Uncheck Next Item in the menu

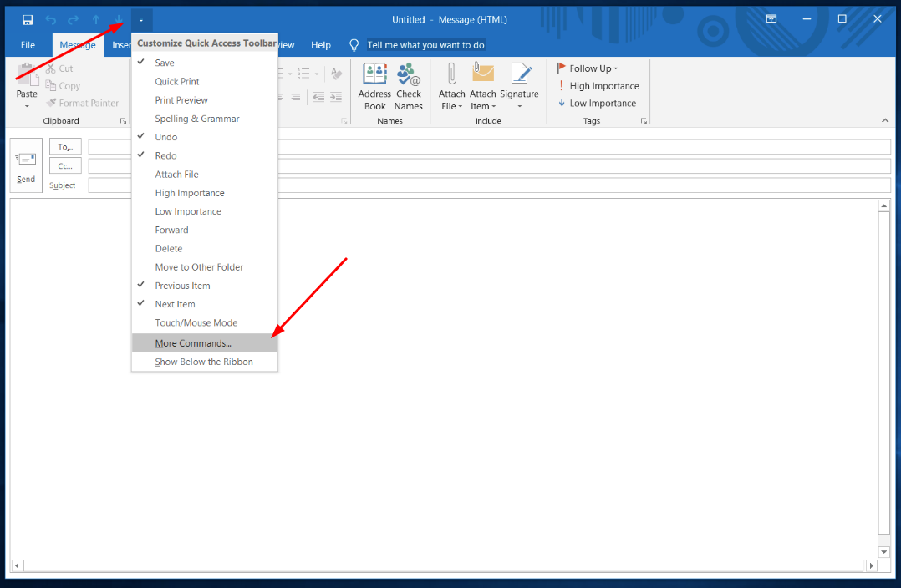pyautogui.click(x=205, y=304)
